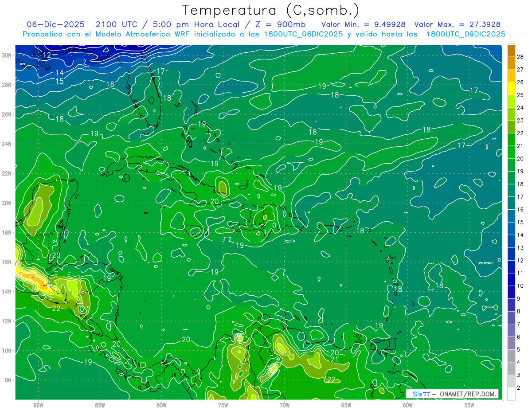This screenshot has height=411, width=532.
Task: Click the 16N latitude axis label
Action: [7, 262]
